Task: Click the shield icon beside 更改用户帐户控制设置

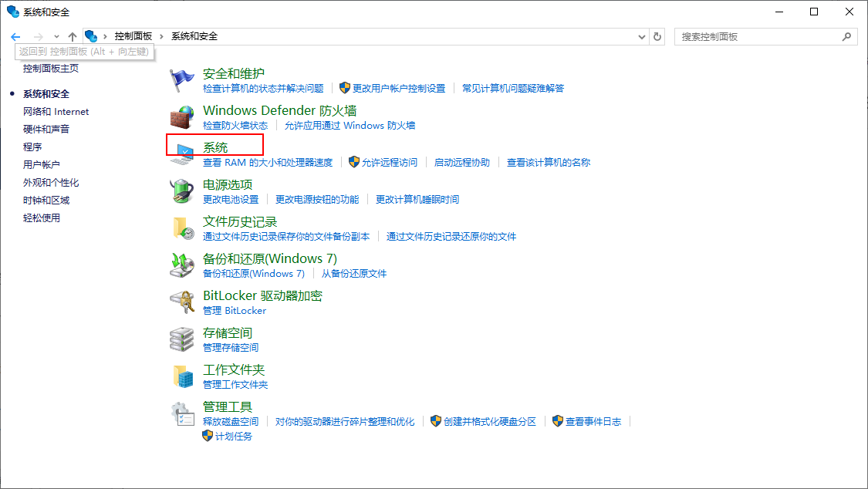Action: 345,88
